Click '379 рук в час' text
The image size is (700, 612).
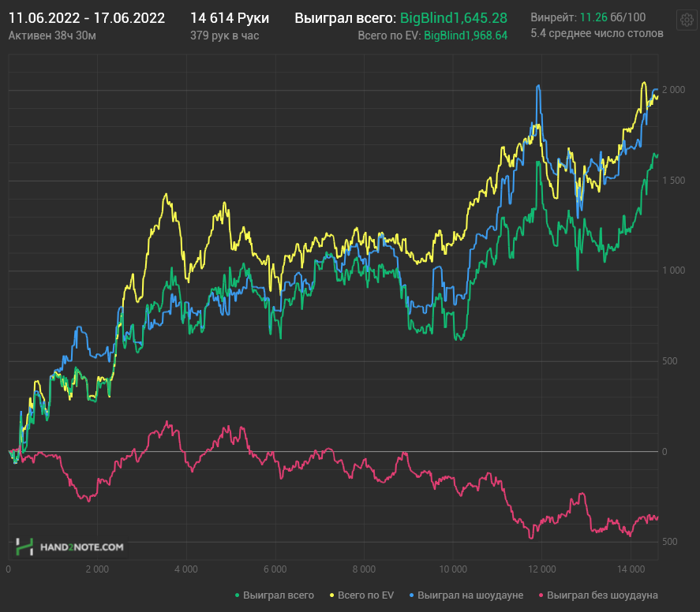click(225, 35)
